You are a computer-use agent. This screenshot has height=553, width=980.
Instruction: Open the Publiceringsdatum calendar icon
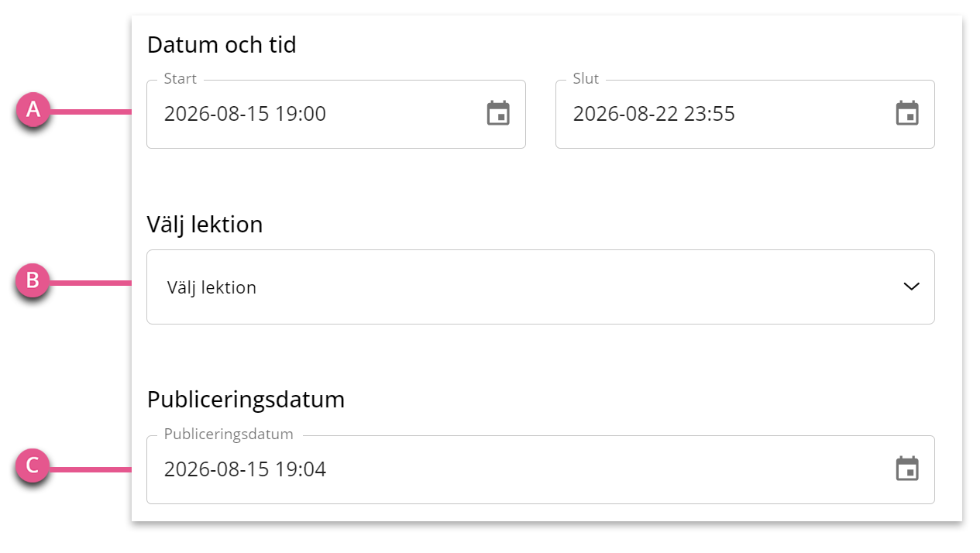pos(907,469)
